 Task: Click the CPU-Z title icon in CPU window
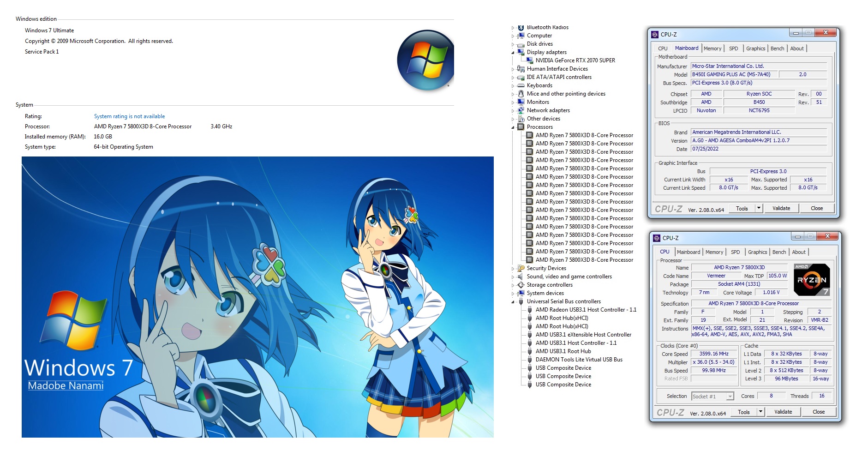point(657,238)
